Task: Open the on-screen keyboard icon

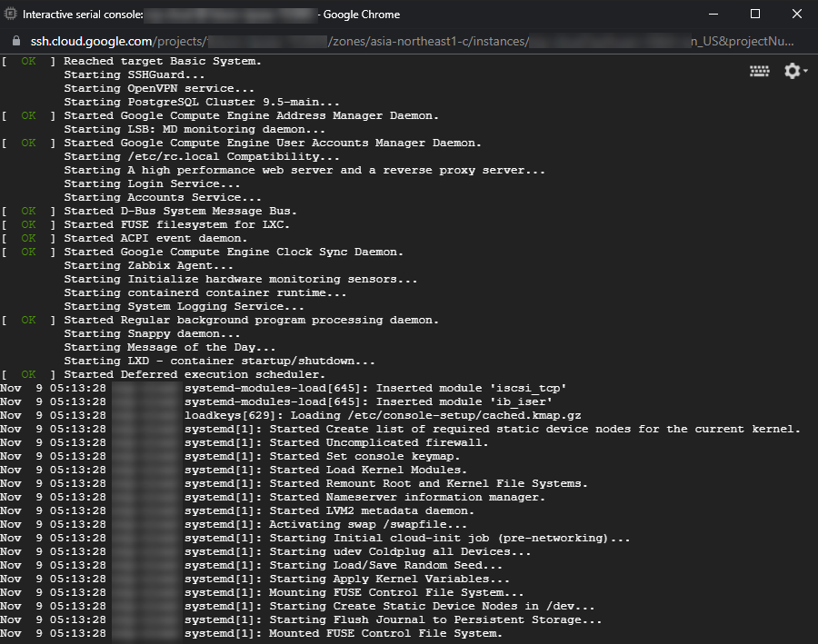Action: [759, 71]
